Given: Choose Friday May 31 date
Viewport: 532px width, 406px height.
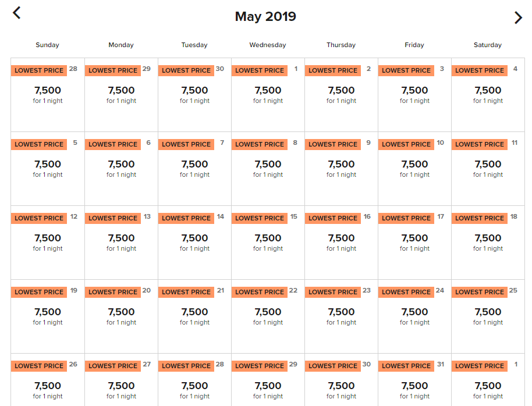Looking at the screenshot, I should point(414,380).
